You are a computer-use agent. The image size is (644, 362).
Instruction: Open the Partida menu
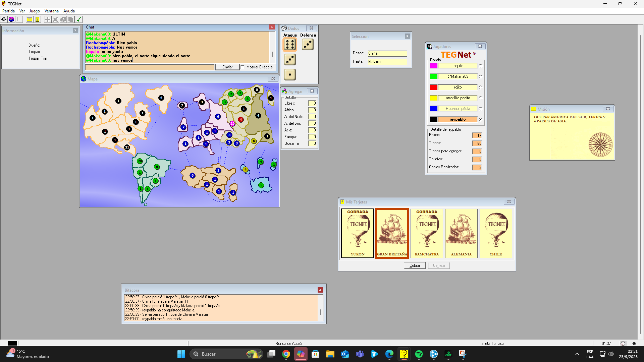tap(8, 11)
